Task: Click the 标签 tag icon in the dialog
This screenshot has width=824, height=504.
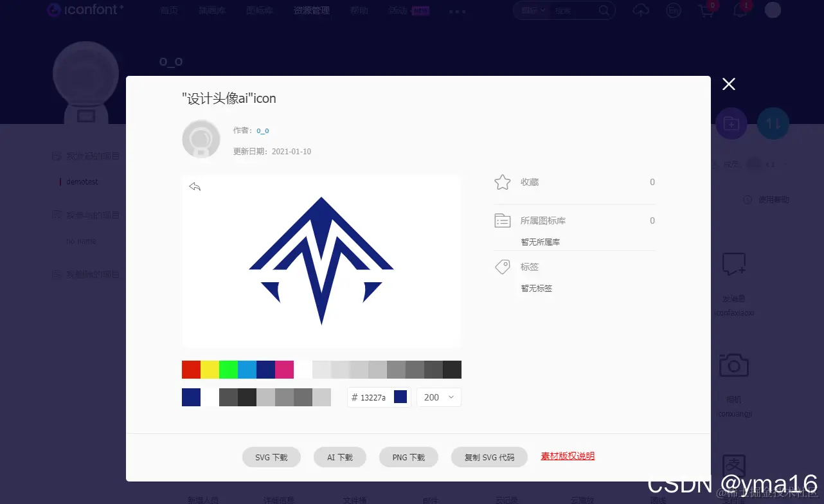Action: point(503,265)
